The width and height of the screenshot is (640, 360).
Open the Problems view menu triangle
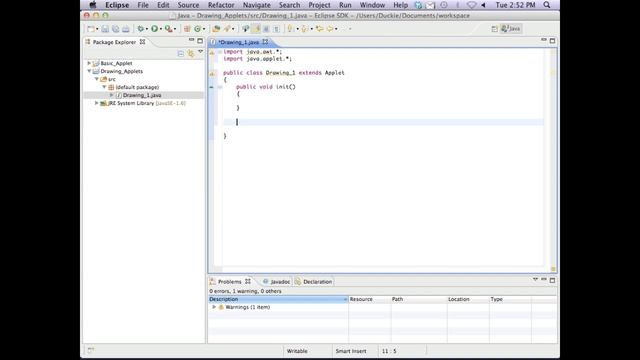pos(535,280)
